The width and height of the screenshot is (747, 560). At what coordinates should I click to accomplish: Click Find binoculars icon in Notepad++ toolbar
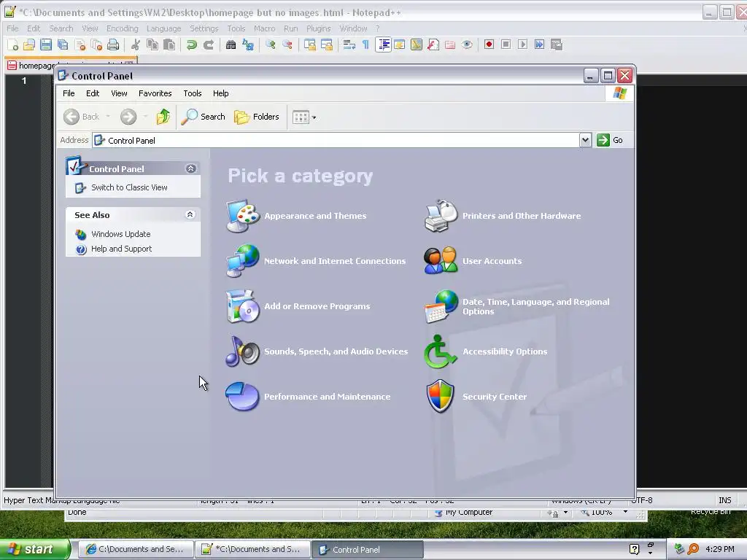coord(231,44)
